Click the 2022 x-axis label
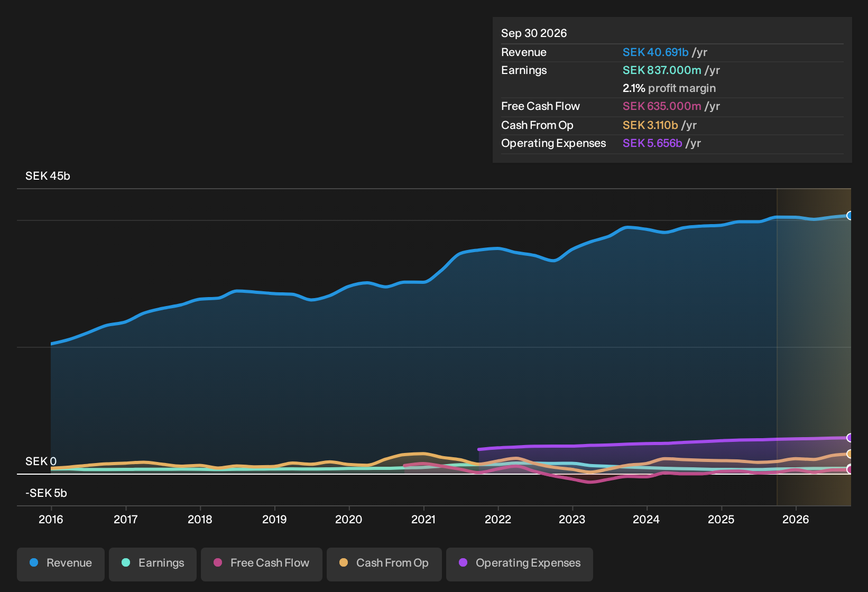This screenshot has height=592, width=868. (498, 520)
